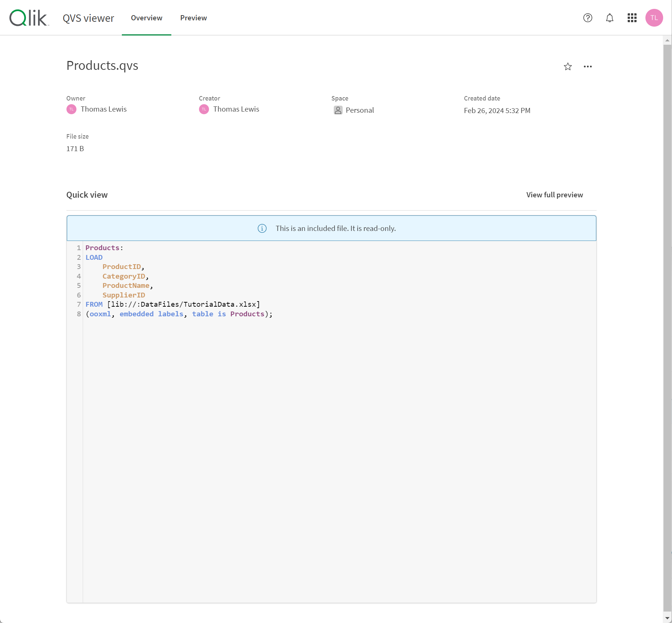Click the scrollbar down arrow
Image resolution: width=672 pixels, height=623 pixels.
tap(667, 618)
